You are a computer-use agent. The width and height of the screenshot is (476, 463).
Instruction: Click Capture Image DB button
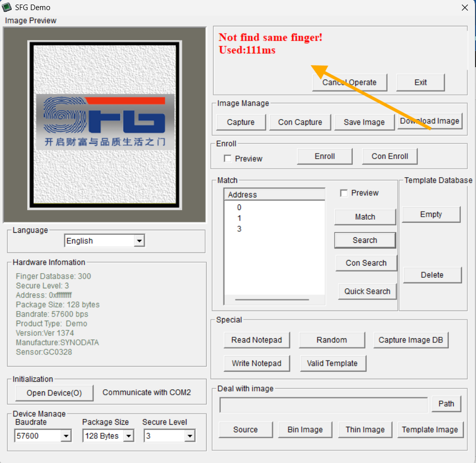411,340
